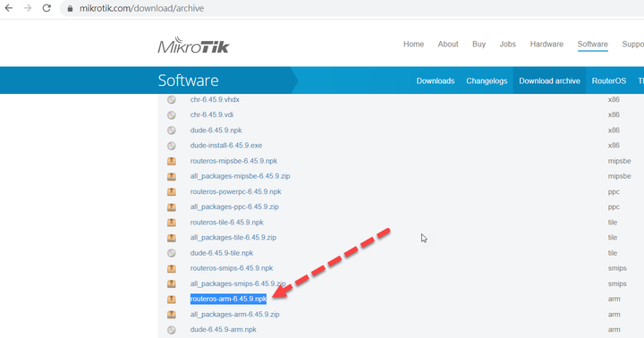Viewport: 644px width, 338px height.
Task: Select the Download archive tab
Action: point(549,80)
